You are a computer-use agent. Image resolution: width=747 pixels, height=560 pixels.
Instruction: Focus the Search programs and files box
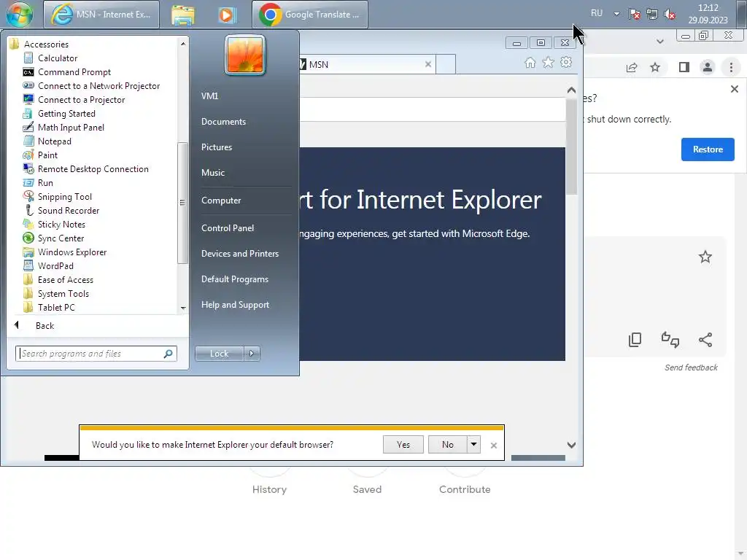(x=90, y=354)
